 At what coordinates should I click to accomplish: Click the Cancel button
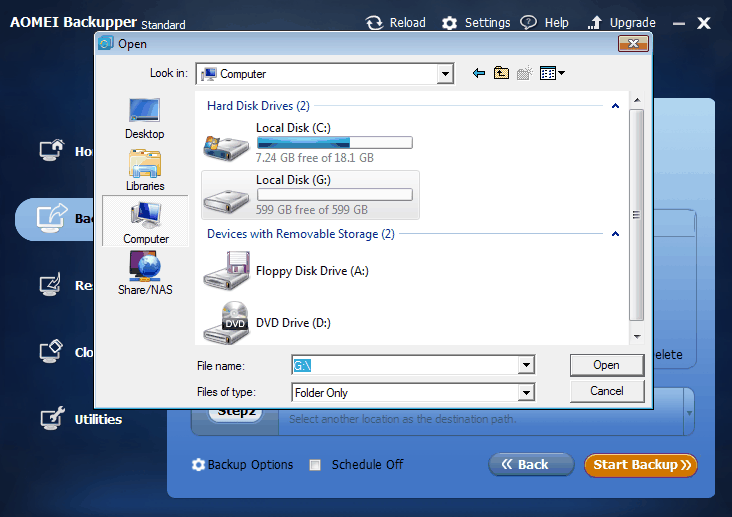[607, 391]
